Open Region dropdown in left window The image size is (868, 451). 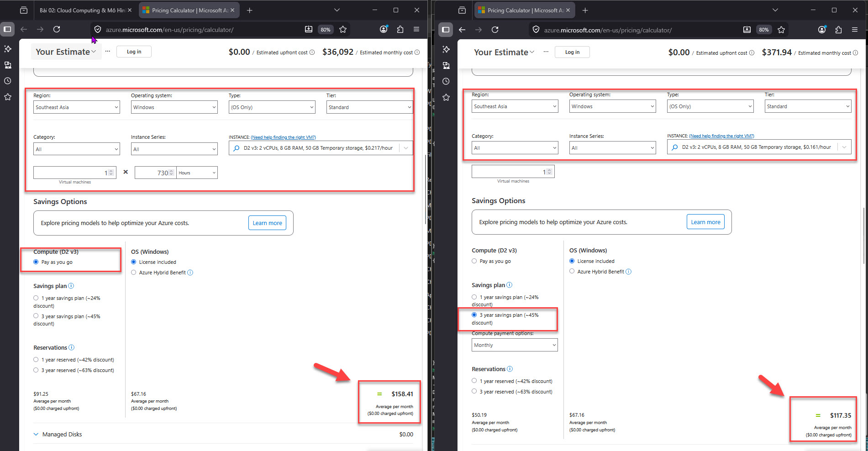(x=77, y=107)
